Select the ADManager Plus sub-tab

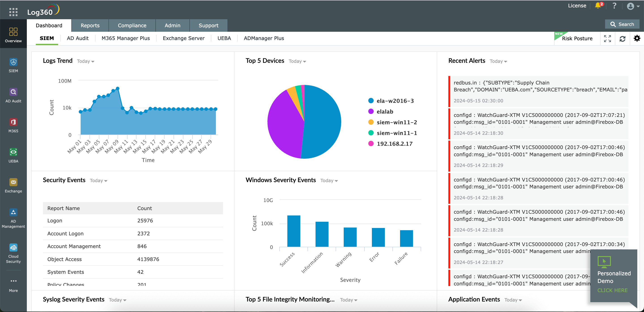[x=264, y=38]
